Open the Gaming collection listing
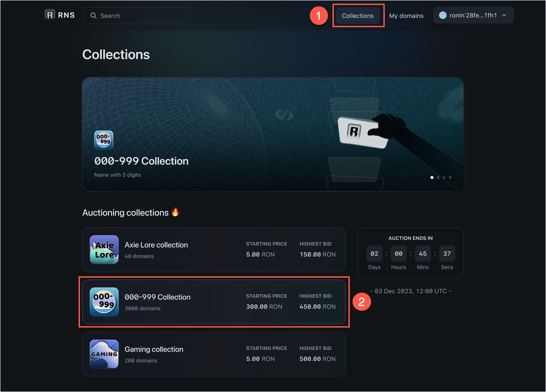The height and width of the screenshot is (392, 546). click(214, 354)
